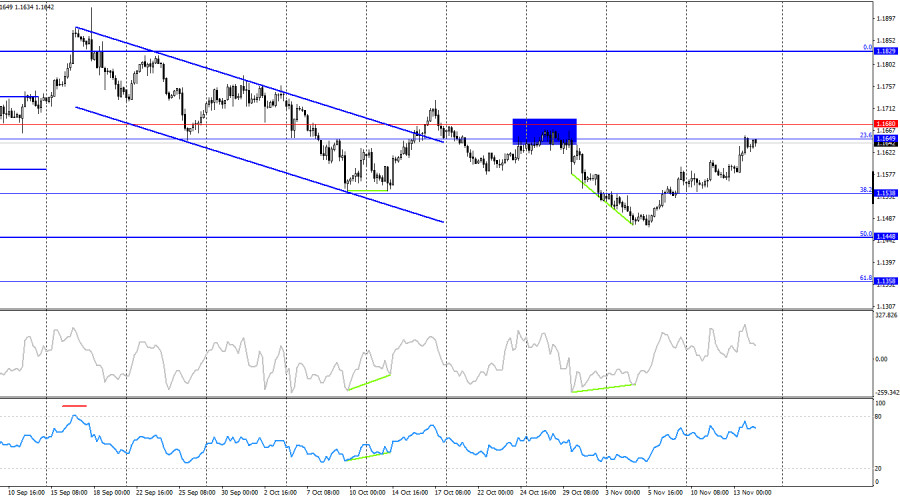Click the 13 Nov 00:00 date label
The width and height of the screenshot is (900, 500).
pyautogui.click(x=752, y=493)
